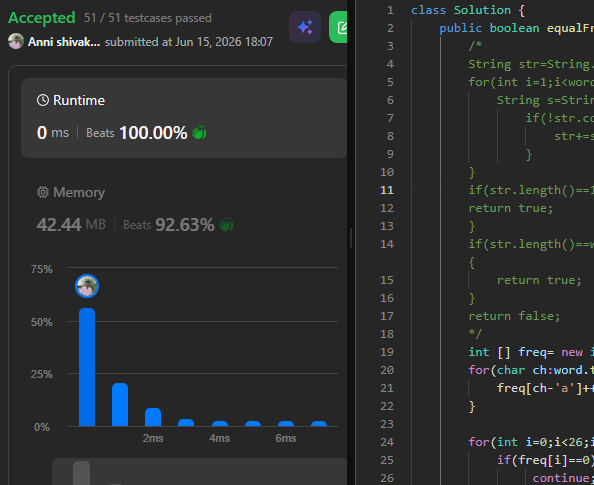Viewport: 594px width, 485px height.
Task: Click the AI sparkle analysis icon
Action: [x=305, y=27]
